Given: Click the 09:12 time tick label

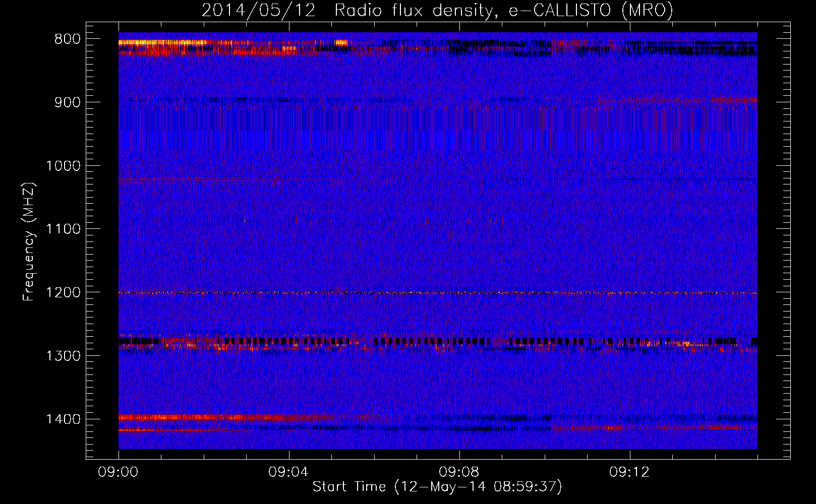Looking at the screenshot, I should 629,472.
